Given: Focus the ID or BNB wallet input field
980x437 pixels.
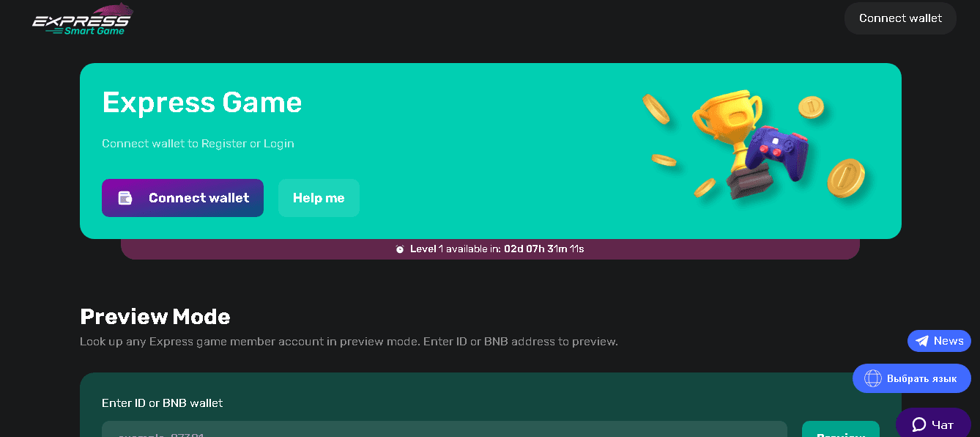Looking at the screenshot, I should (444, 430).
